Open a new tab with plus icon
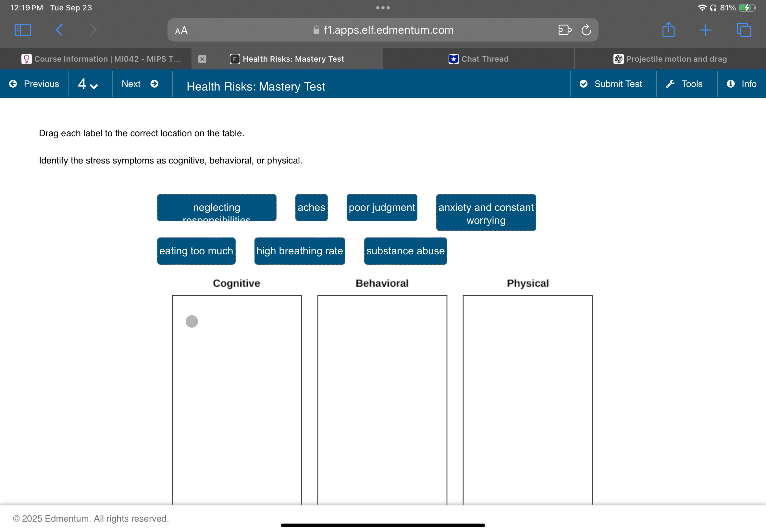Image resolution: width=766 pixels, height=532 pixels. 705,30
